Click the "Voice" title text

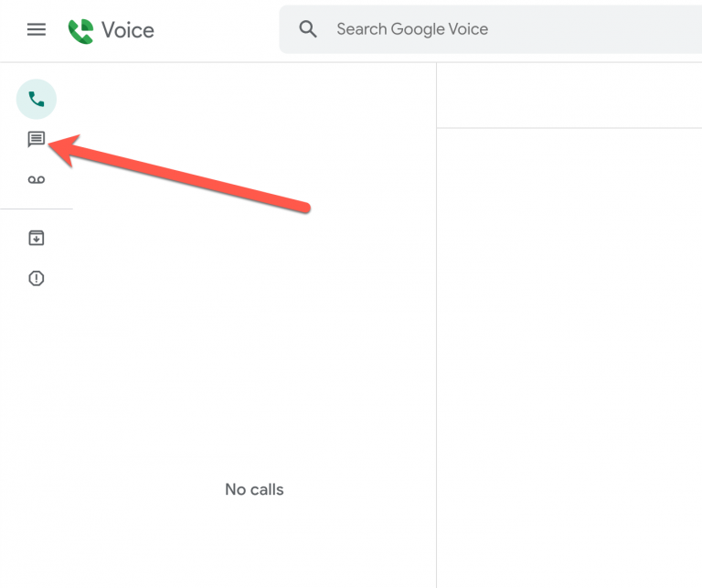point(128,30)
